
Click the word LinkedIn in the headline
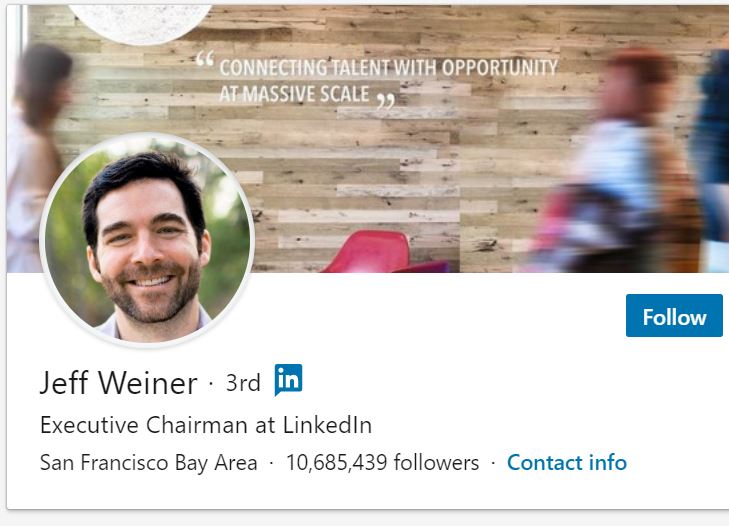[x=327, y=425]
